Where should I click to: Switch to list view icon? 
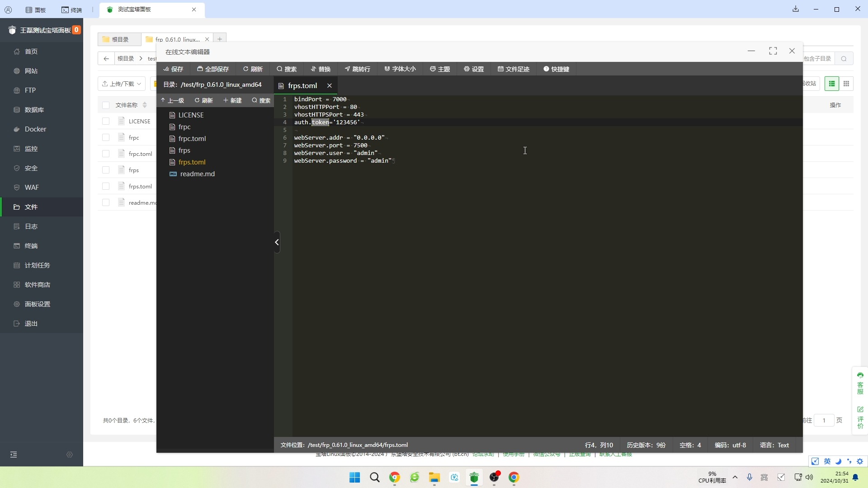(x=832, y=84)
